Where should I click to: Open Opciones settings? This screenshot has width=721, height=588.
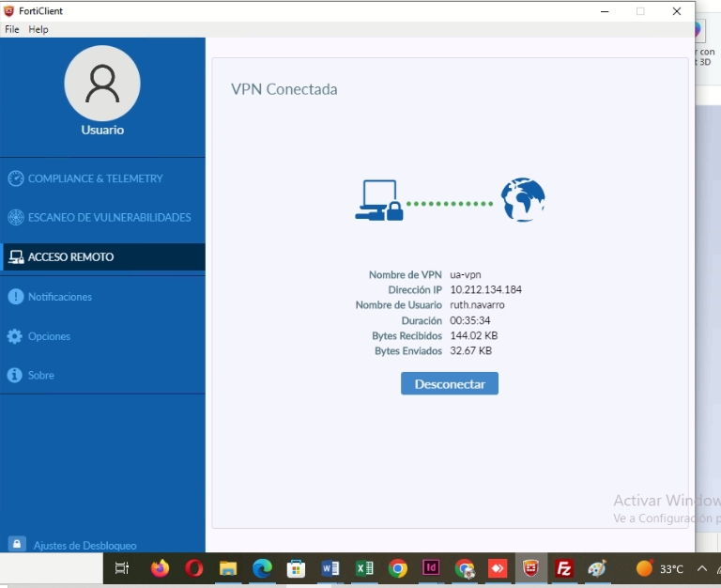click(x=49, y=336)
